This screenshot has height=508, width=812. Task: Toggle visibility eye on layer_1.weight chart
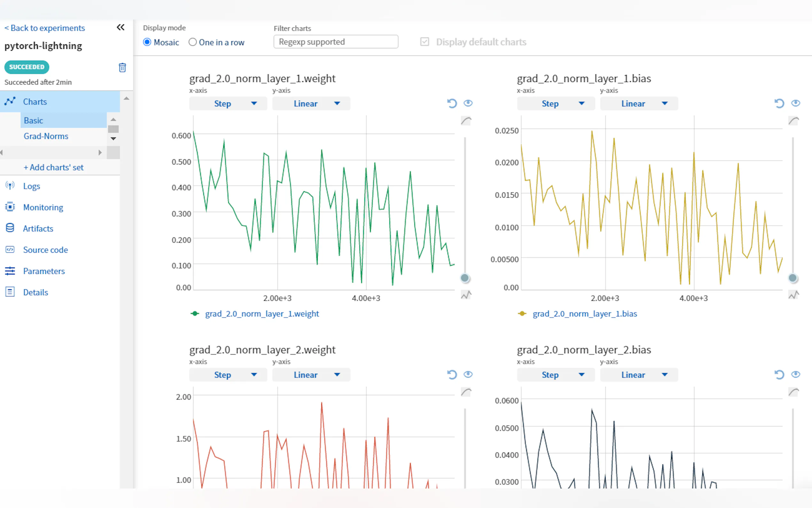(468, 103)
